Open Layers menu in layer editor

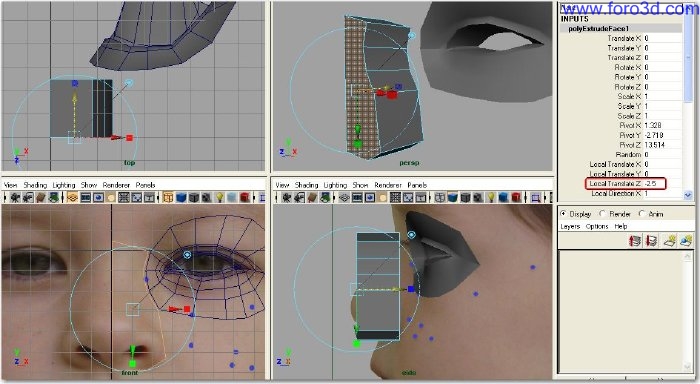click(x=570, y=226)
